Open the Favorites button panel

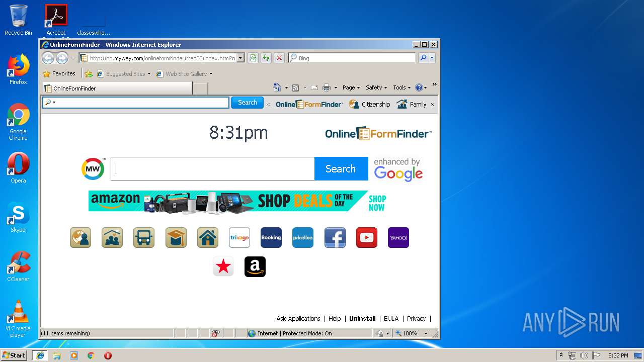[x=59, y=73]
